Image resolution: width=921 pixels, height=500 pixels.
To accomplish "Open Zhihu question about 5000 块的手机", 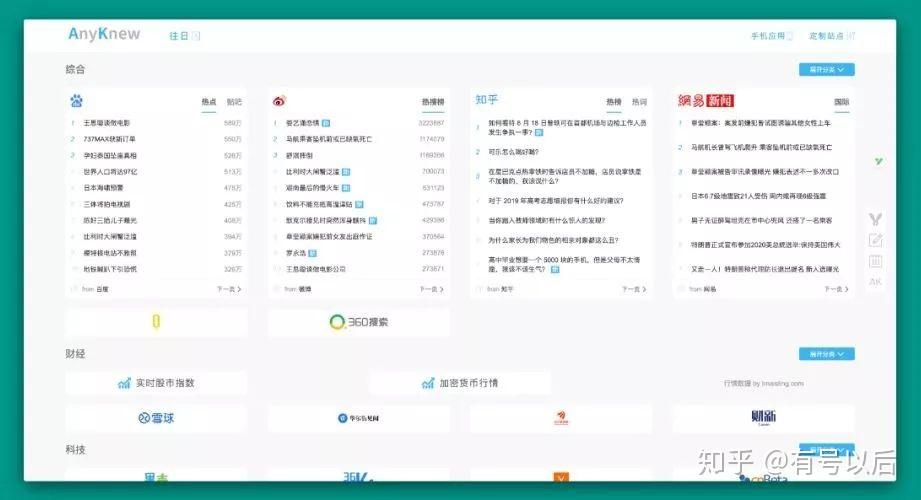I will [564, 264].
